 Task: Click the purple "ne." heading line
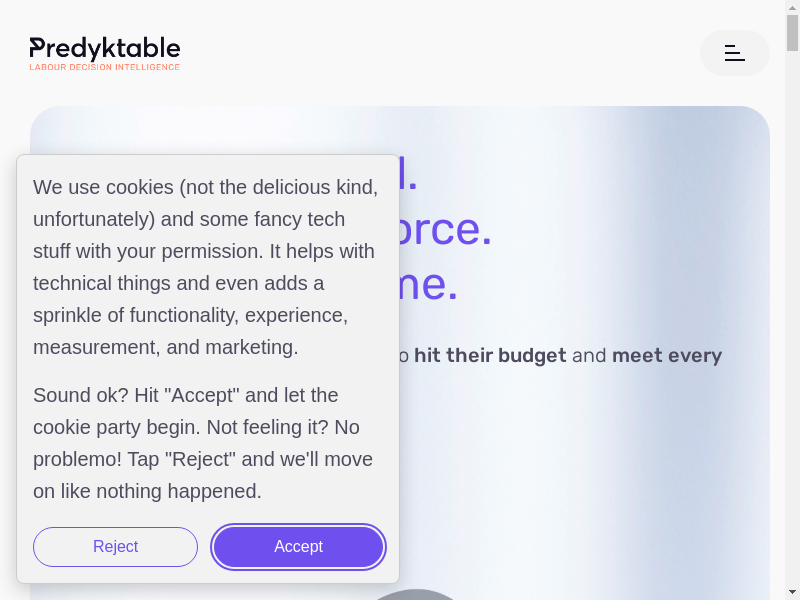(x=429, y=284)
